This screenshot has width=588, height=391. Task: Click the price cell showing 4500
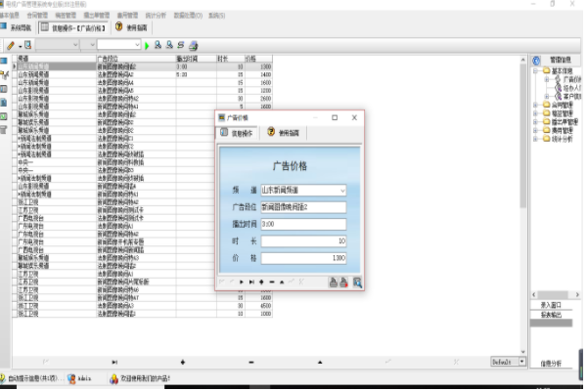point(258,306)
